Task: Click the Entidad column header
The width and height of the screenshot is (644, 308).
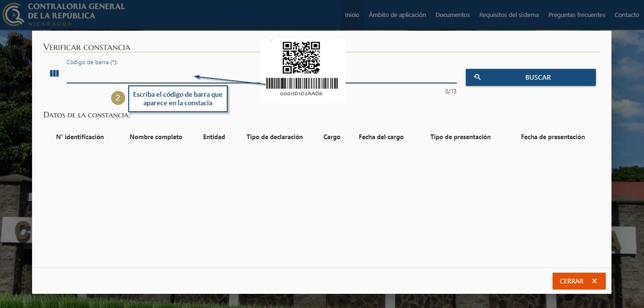Action: click(214, 137)
